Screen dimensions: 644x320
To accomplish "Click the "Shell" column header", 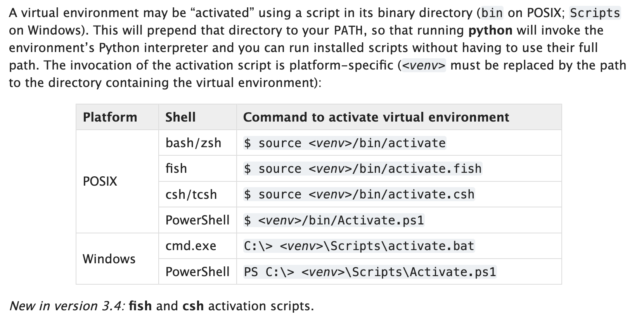I will 180,117.
